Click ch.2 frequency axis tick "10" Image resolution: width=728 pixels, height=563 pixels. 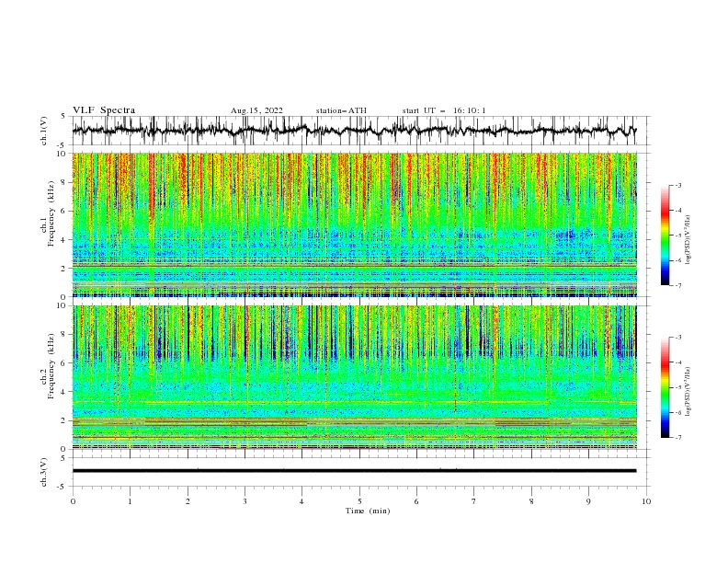click(63, 305)
